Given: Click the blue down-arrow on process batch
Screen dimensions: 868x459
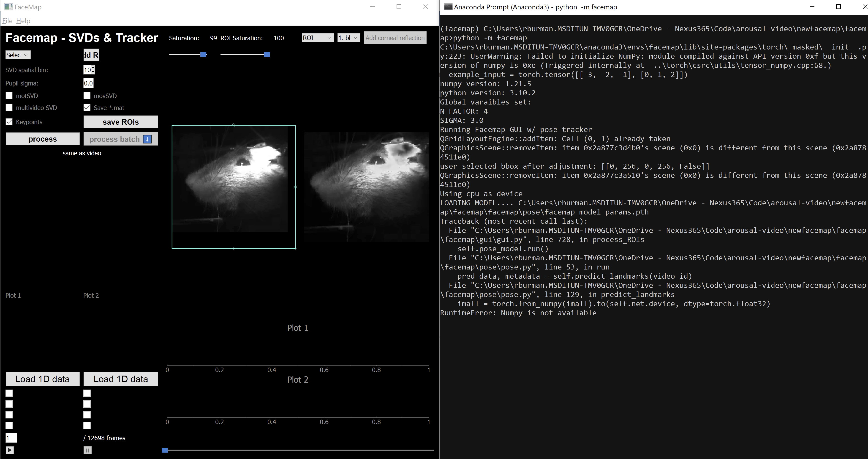Looking at the screenshot, I should pos(147,139).
